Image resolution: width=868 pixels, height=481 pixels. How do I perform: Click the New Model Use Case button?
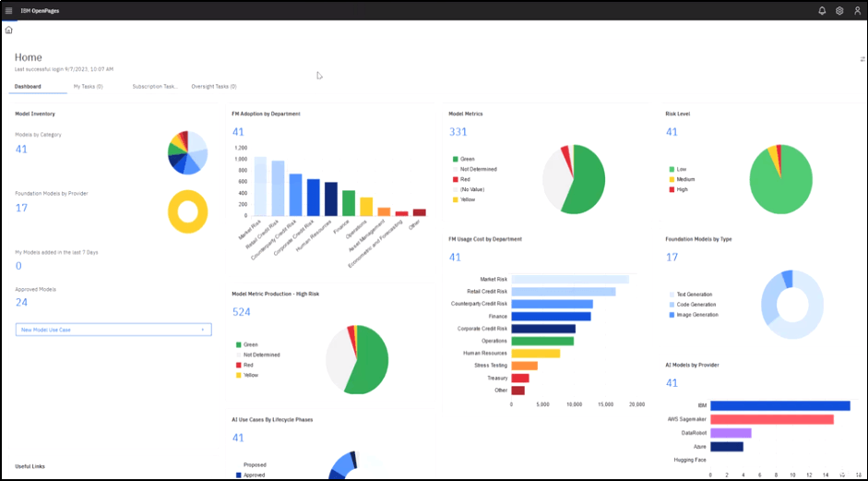[x=113, y=330]
